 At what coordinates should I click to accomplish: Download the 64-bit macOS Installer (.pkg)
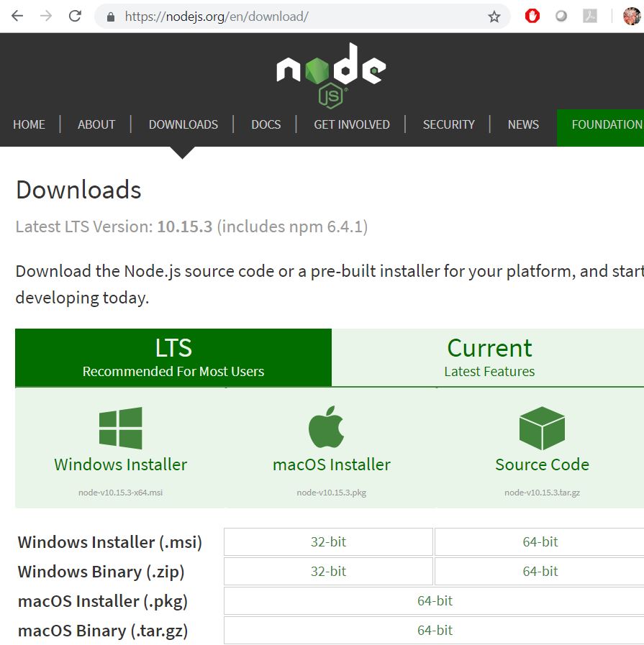(435, 600)
